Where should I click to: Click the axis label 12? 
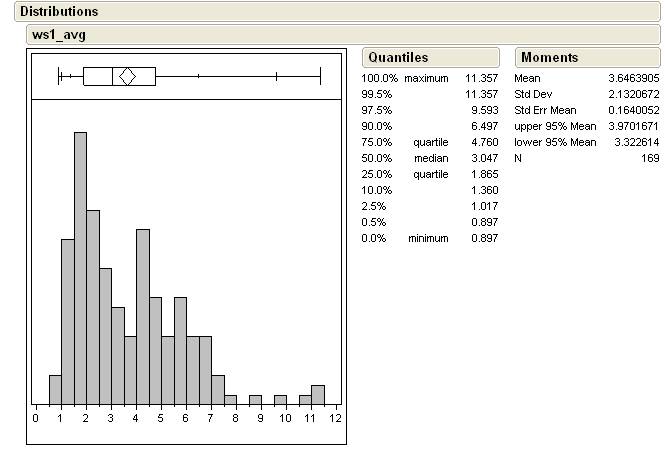click(x=335, y=418)
